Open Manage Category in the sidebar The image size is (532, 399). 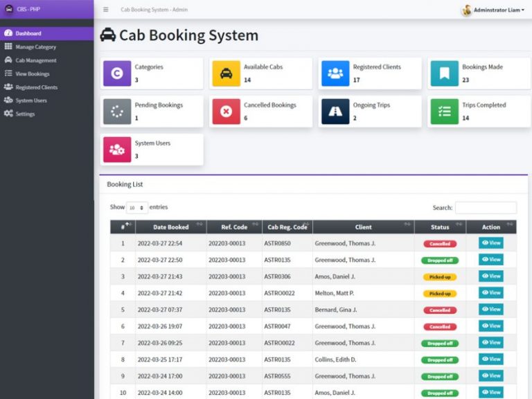tap(35, 47)
